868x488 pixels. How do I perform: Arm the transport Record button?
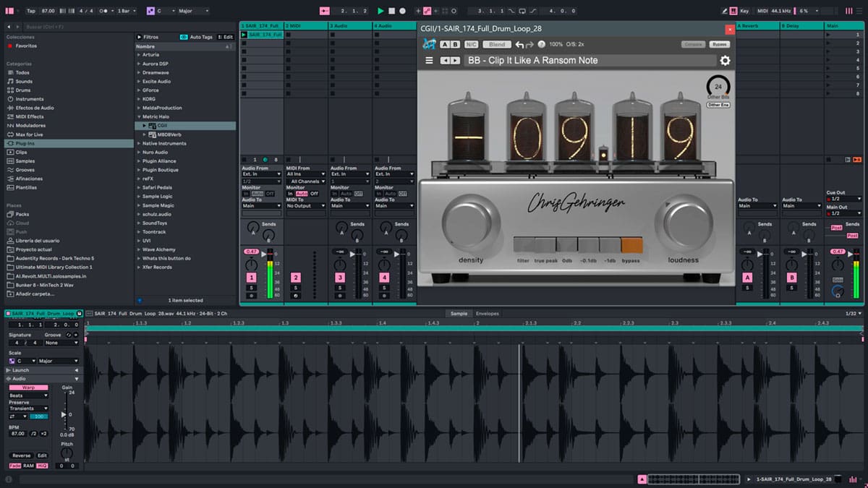pos(402,11)
